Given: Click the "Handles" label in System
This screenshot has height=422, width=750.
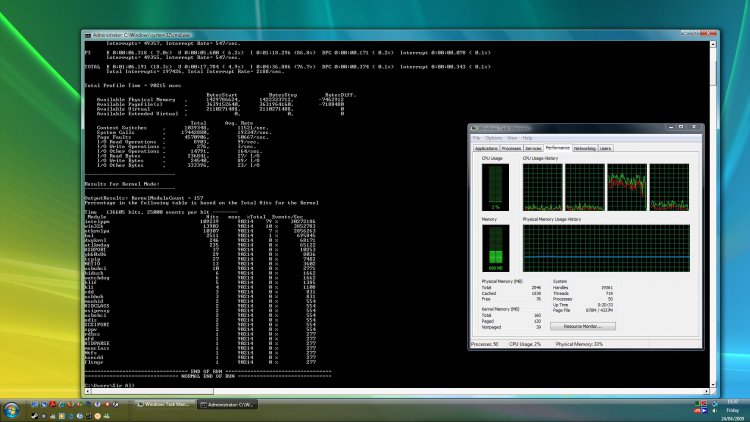Looking at the screenshot, I should coord(560,288).
